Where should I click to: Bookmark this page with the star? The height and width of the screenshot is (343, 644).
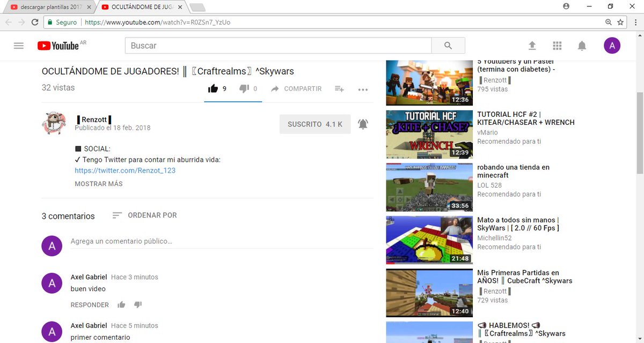click(620, 23)
